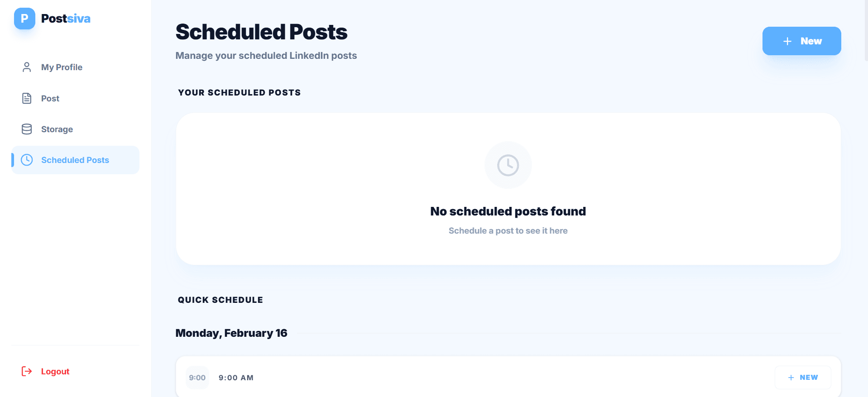Click the plus icon in the top New button
Image resolution: width=868 pixels, height=397 pixels.
click(787, 41)
